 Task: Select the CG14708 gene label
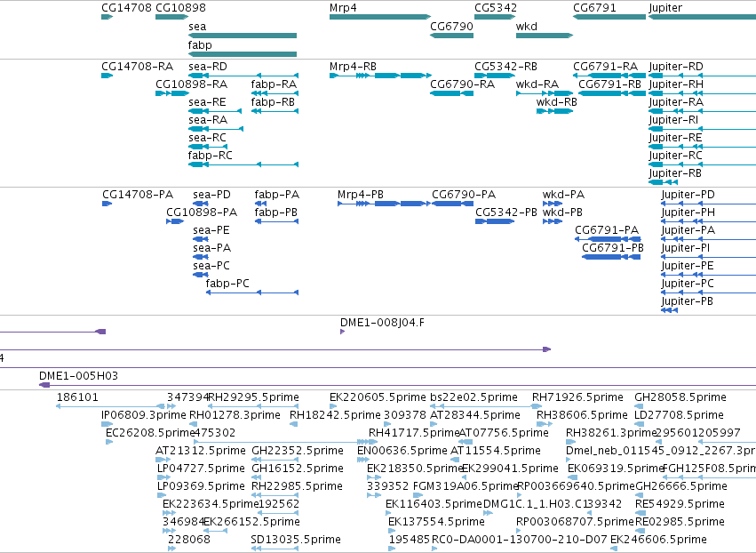pos(126,8)
